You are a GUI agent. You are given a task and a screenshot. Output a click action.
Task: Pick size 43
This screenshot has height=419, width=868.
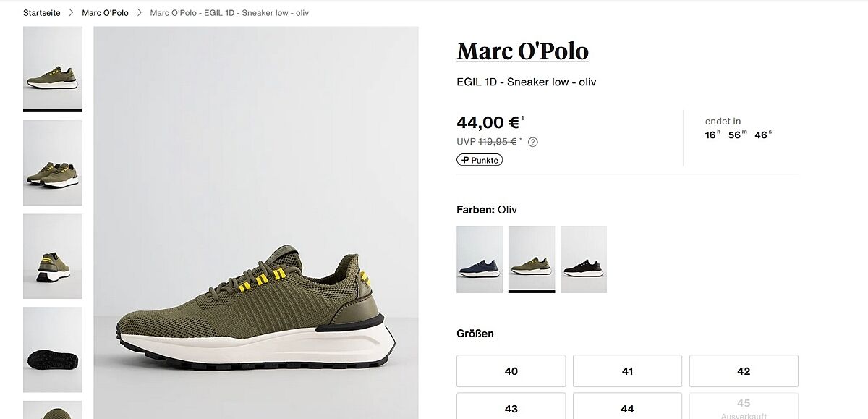[511, 408]
